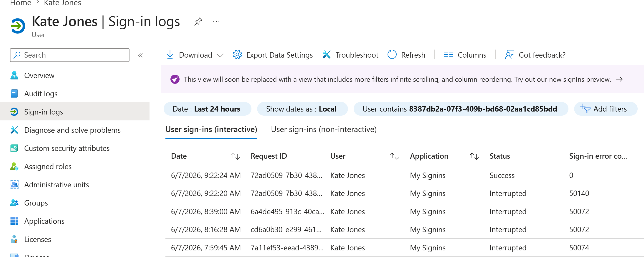Viewport: 644px width, 257px height.
Task: Click the sidebar Search input field
Action: tap(70, 55)
